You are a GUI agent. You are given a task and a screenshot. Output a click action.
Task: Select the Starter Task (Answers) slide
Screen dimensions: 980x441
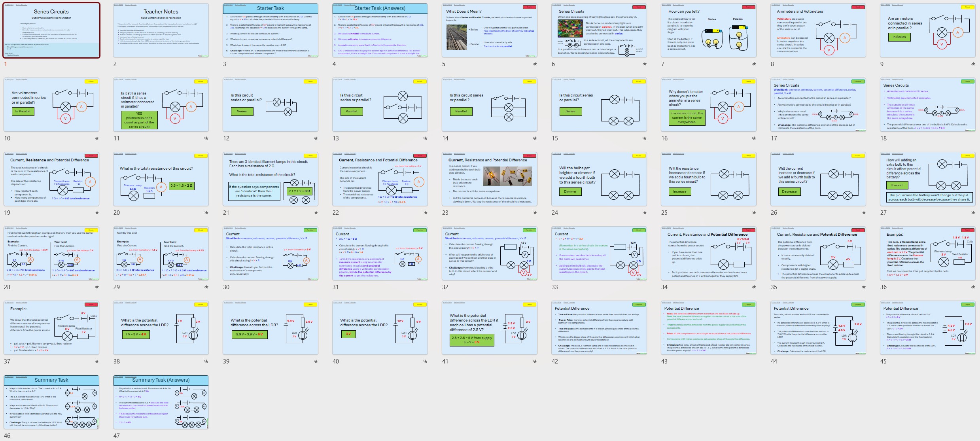pyautogui.click(x=380, y=30)
